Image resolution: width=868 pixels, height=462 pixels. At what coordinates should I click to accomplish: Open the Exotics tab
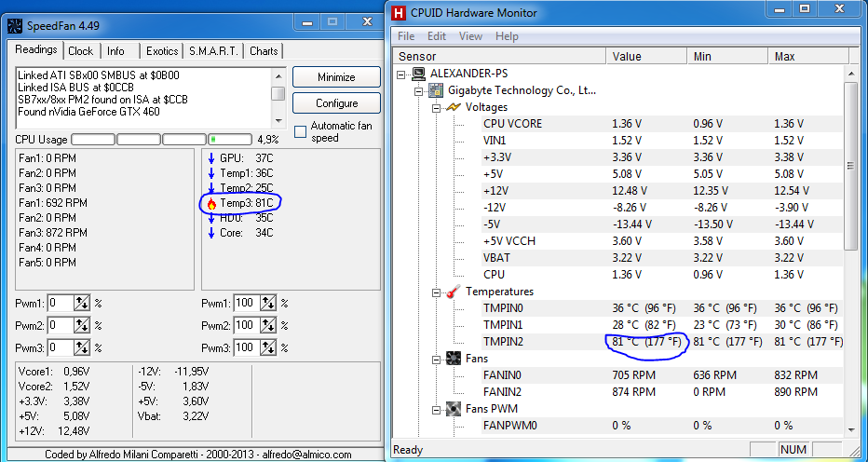162,51
